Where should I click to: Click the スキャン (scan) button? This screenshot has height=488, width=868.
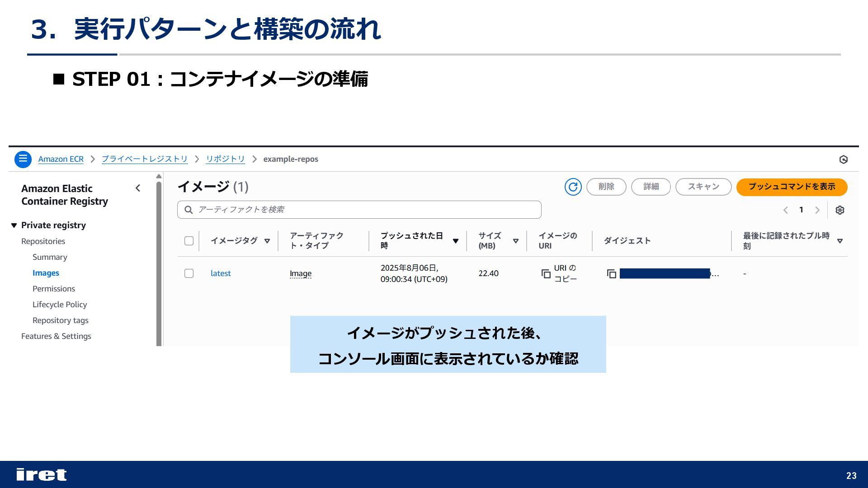[x=703, y=187]
